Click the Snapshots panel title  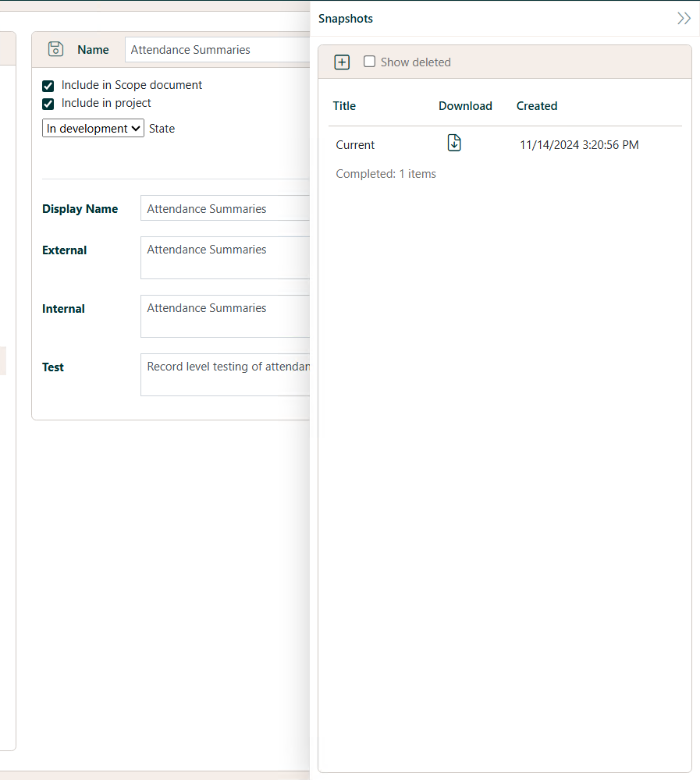click(x=346, y=19)
